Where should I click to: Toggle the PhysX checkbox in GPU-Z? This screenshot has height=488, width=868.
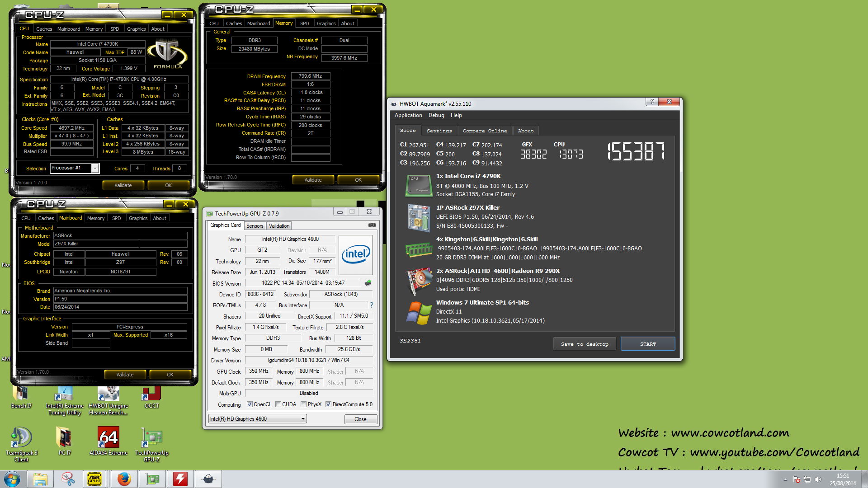304,404
